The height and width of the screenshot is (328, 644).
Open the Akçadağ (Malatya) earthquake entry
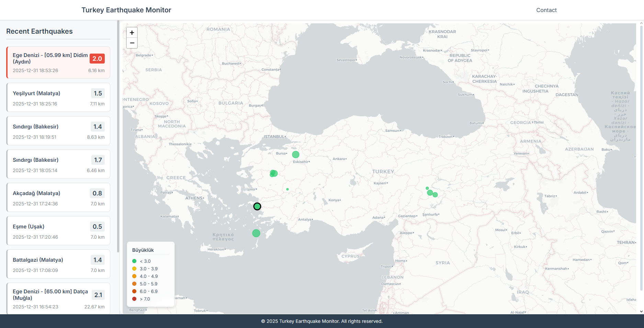click(x=58, y=197)
